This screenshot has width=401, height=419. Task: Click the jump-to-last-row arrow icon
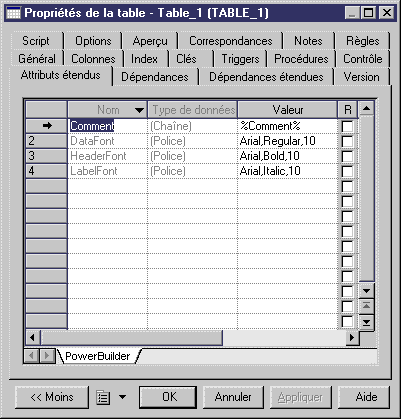pos(366,322)
